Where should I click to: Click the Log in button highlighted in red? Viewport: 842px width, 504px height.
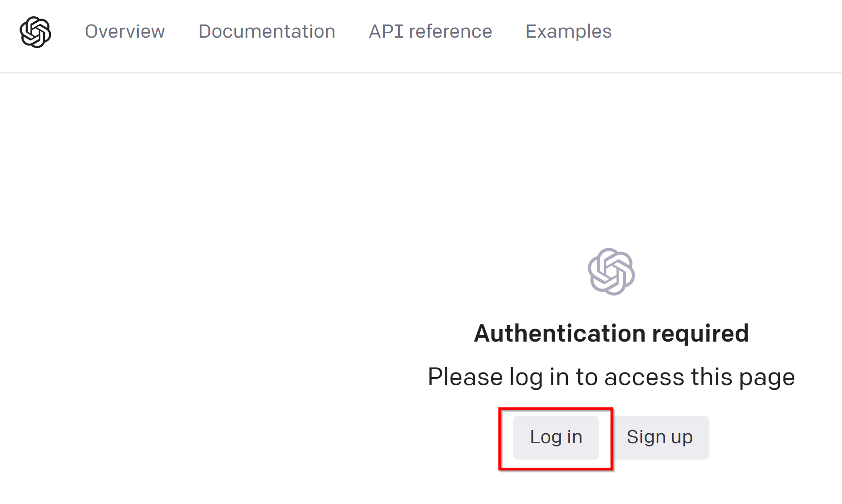tap(556, 437)
